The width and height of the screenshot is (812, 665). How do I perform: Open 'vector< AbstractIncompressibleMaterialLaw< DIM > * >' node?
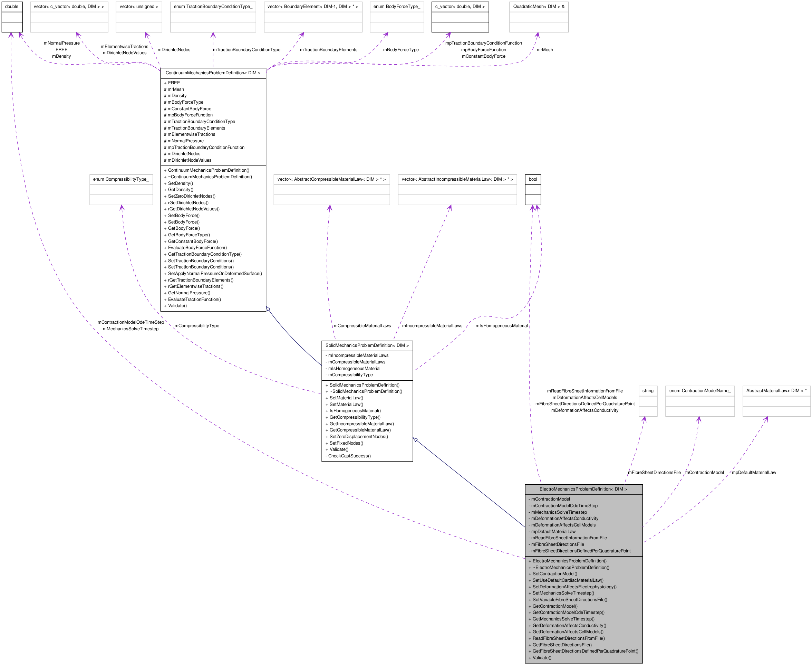457,190
